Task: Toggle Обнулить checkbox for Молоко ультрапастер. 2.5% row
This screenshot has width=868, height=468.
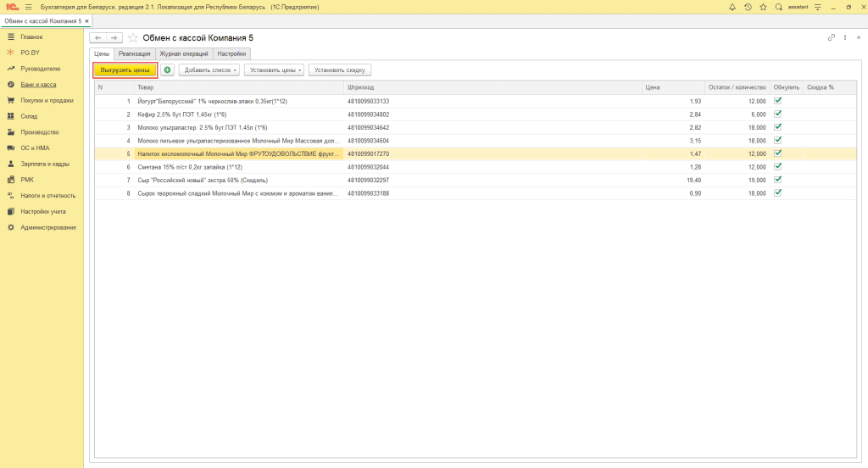Action: [778, 127]
